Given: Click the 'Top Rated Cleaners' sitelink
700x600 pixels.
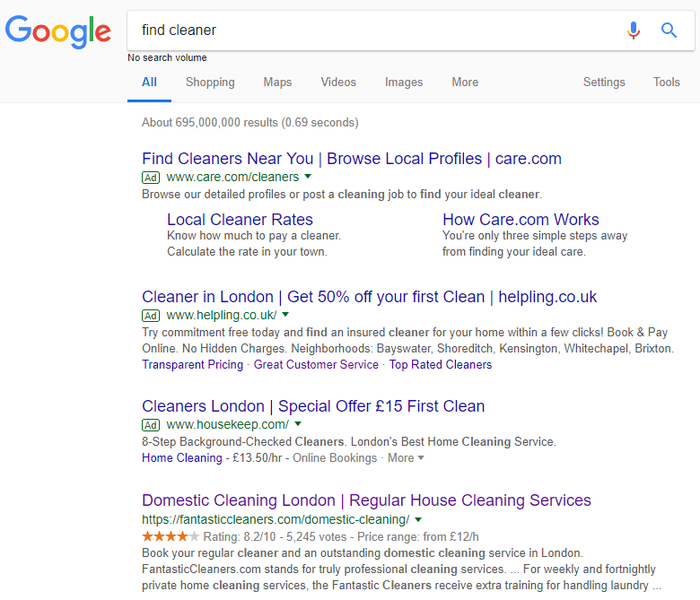Looking at the screenshot, I should (440, 364).
